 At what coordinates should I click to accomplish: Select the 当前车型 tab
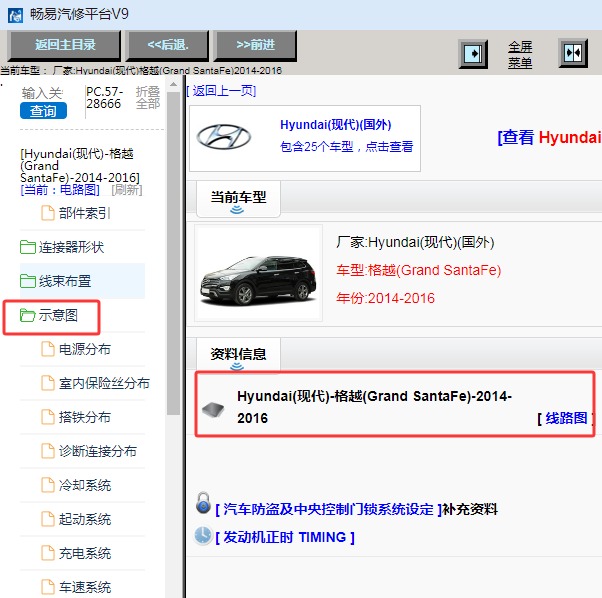coord(238,199)
